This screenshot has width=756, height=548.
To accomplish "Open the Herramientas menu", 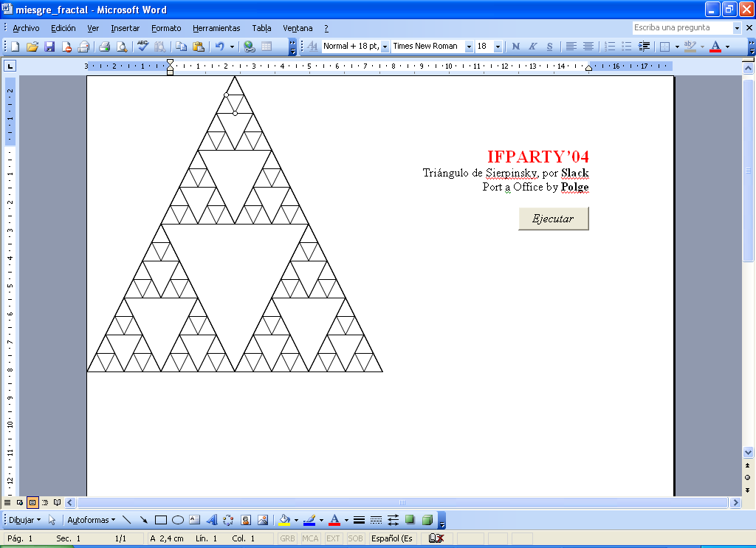I will point(216,28).
